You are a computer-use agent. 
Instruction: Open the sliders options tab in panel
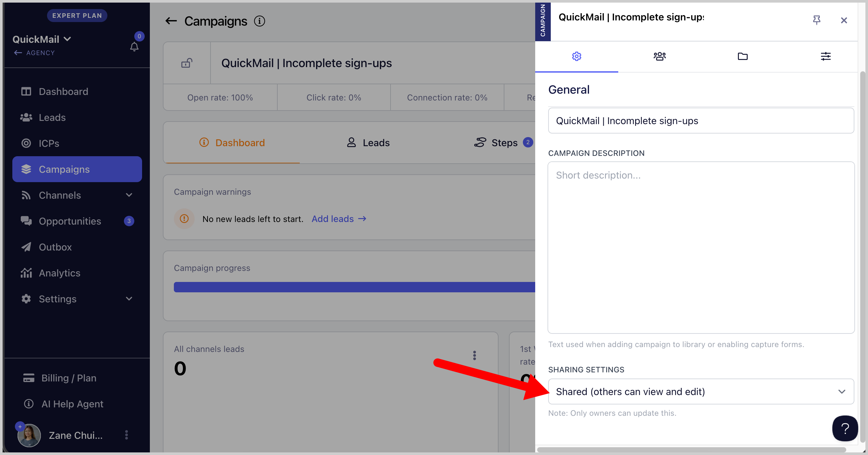826,56
